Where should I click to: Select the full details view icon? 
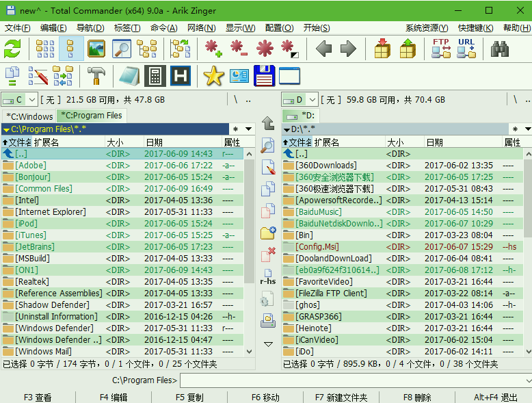[x=70, y=49]
